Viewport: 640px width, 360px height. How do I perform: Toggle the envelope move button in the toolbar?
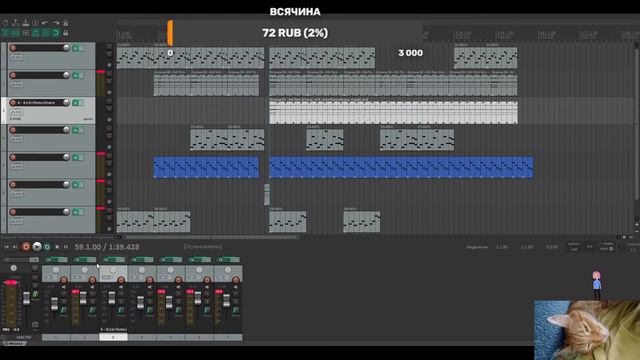(36, 33)
